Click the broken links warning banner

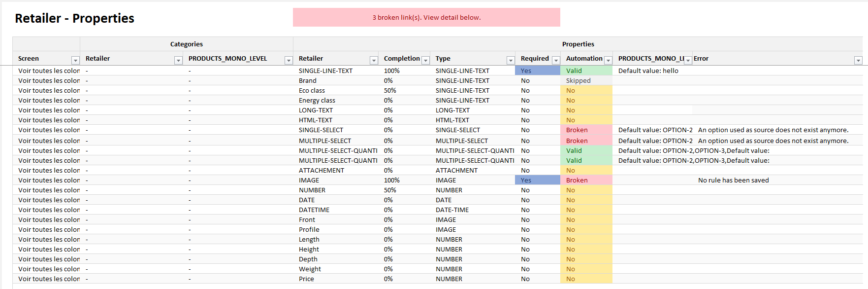pyautogui.click(x=426, y=17)
